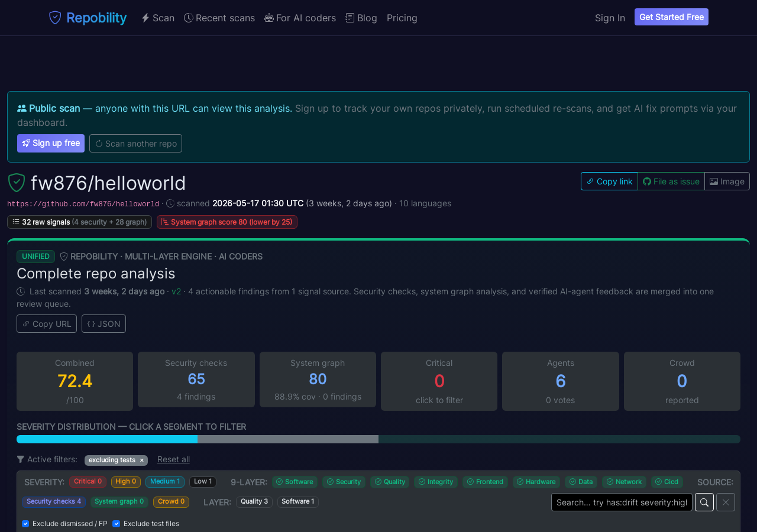Screen dimensions: 757x532
Task: Click the Image button
Action: point(727,181)
